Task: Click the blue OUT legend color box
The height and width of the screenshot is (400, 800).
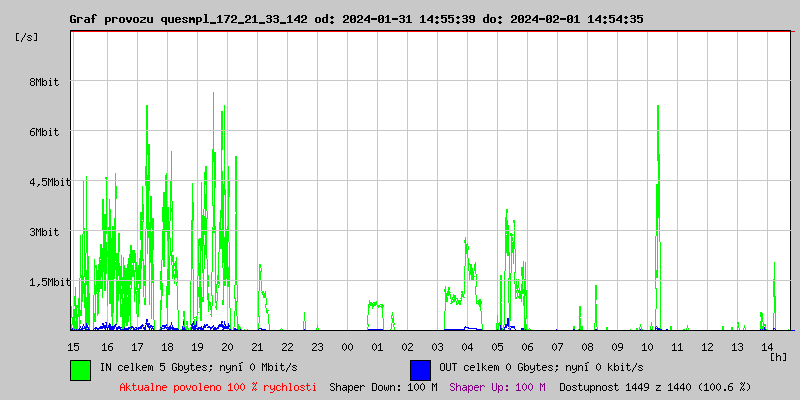Action: [420, 369]
